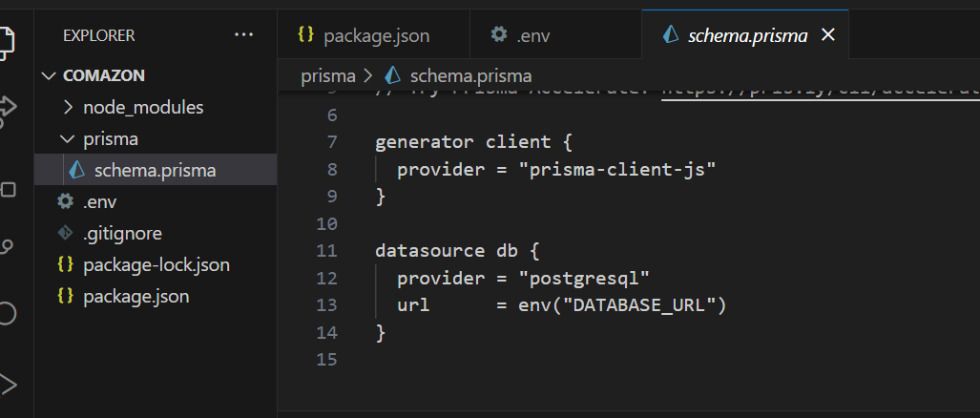Switch to the .env tab
This screenshot has height=418, width=980.
click(x=533, y=36)
